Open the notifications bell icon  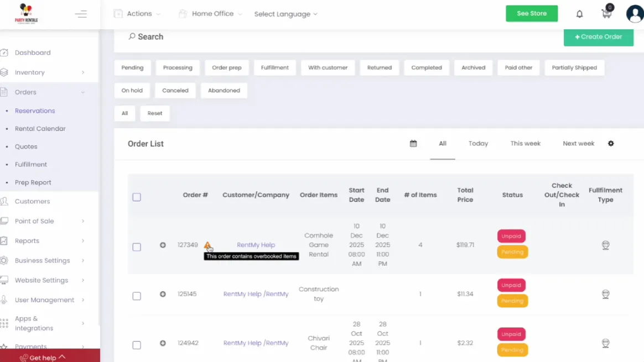pos(579,14)
